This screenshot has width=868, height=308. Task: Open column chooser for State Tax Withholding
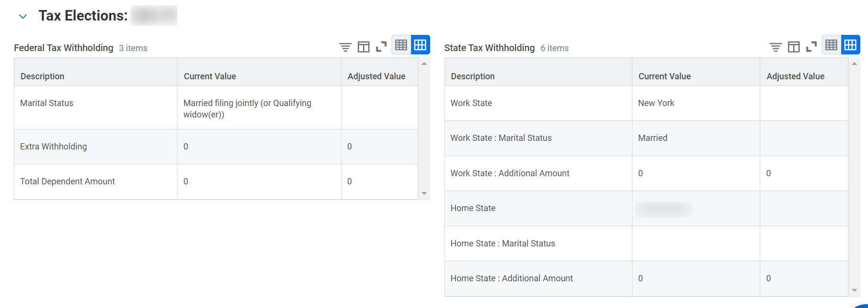[794, 47]
